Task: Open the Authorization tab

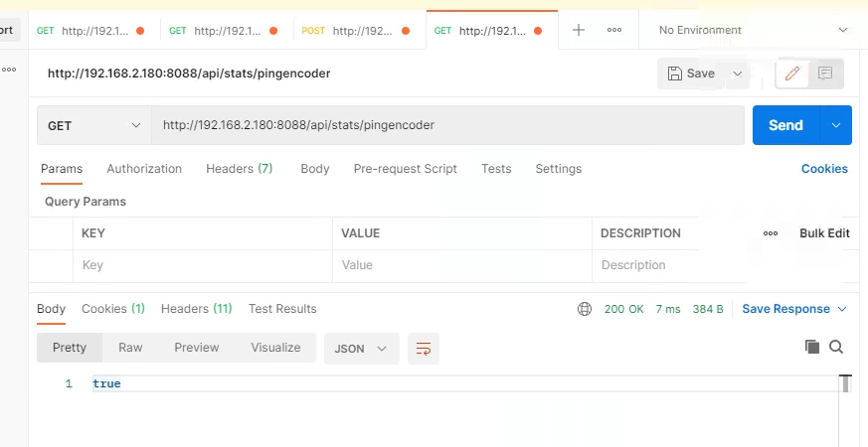Action: (144, 169)
